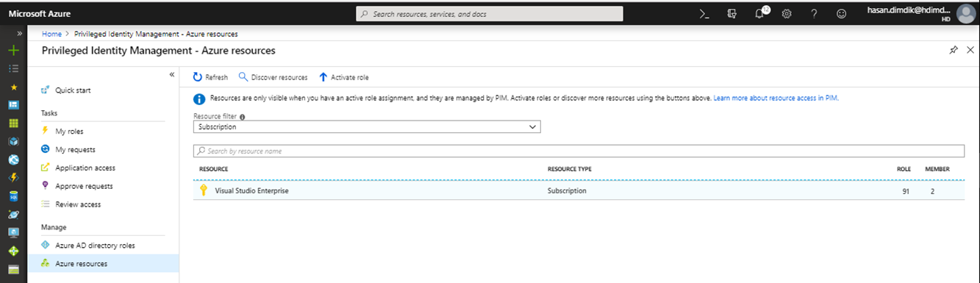Screen dimensions: 980x283
Task: Go to Home breadcrumb link
Action: [x=51, y=34]
